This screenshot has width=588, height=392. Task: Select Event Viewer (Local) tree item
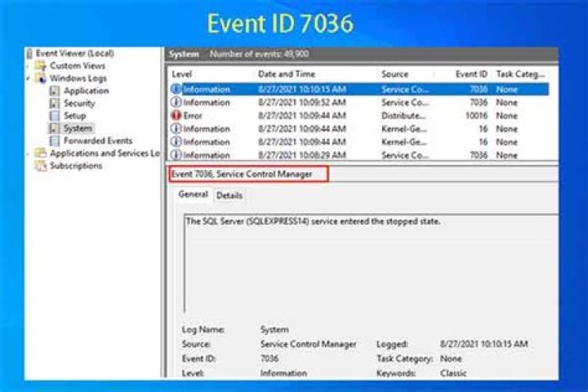point(74,53)
